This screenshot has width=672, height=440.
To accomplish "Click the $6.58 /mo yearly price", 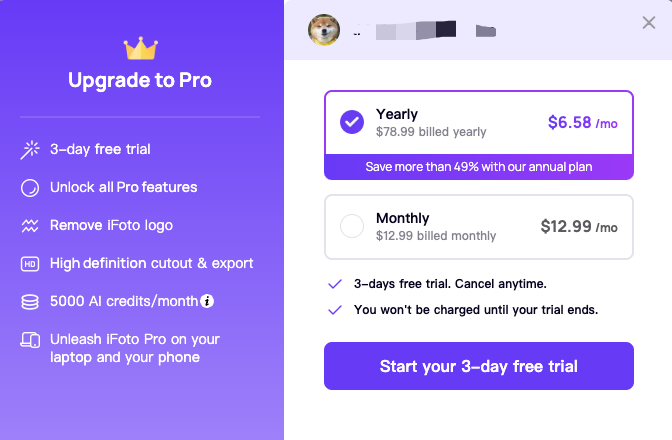I will 582,123.
